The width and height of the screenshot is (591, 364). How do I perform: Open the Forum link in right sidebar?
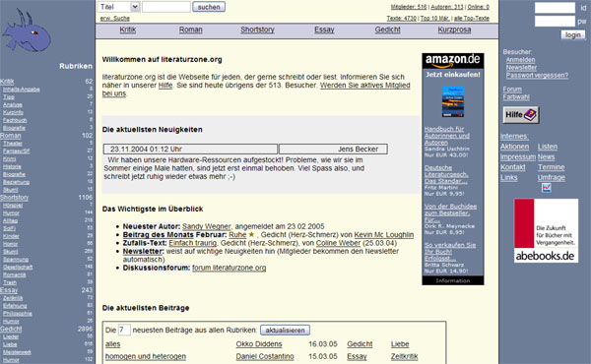(x=512, y=90)
